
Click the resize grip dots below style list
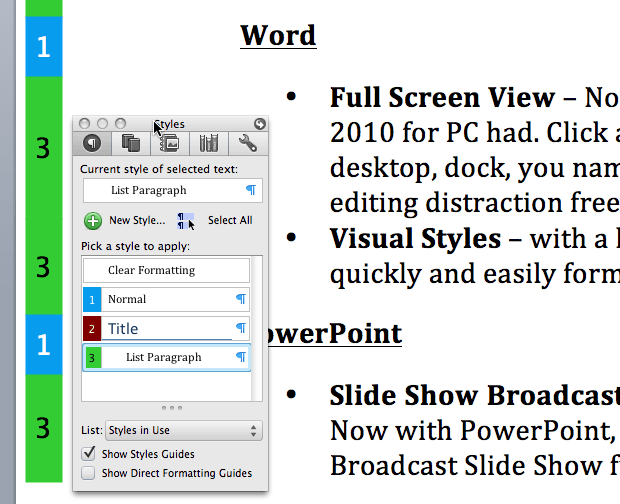coord(171,408)
